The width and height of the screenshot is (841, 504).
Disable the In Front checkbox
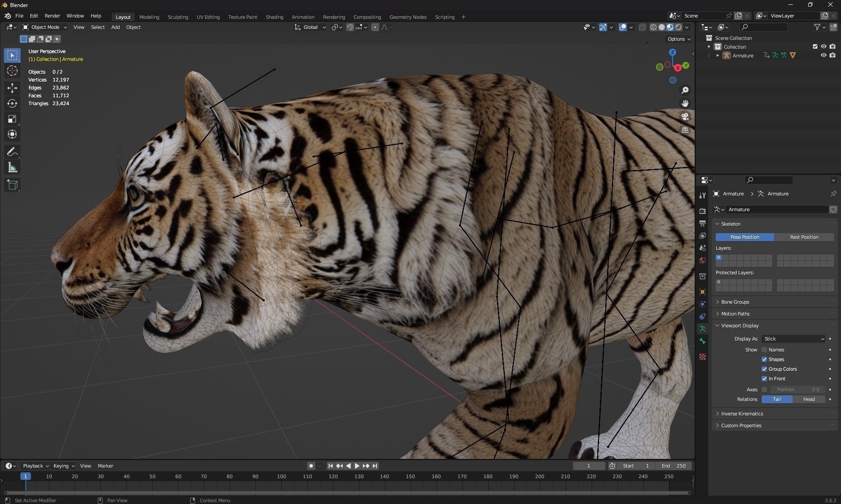pyautogui.click(x=764, y=379)
